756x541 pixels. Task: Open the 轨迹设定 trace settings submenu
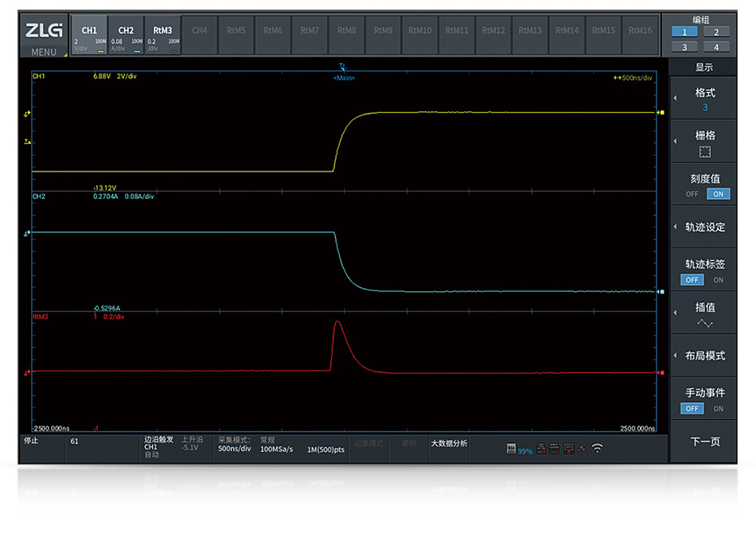pyautogui.click(x=703, y=227)
